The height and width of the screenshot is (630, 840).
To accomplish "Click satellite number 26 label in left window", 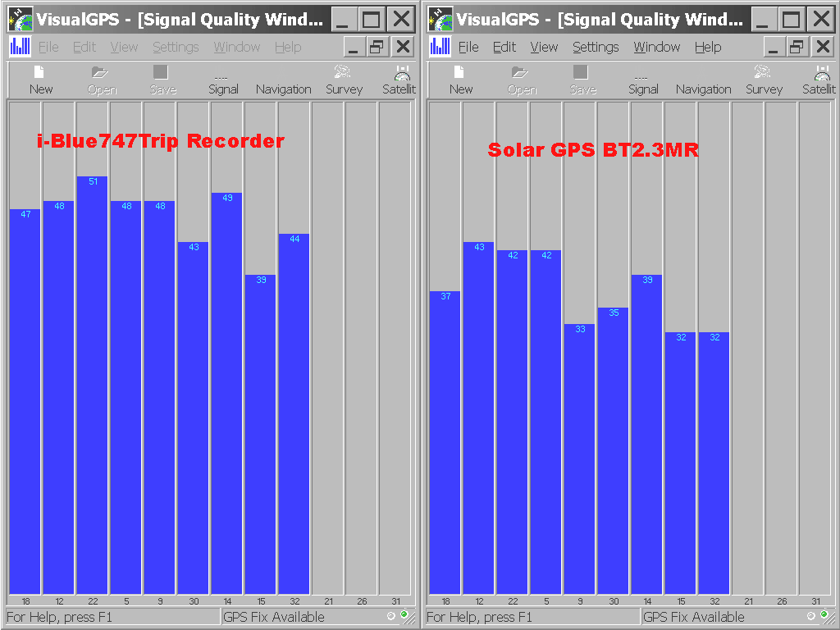I will 362,601.
